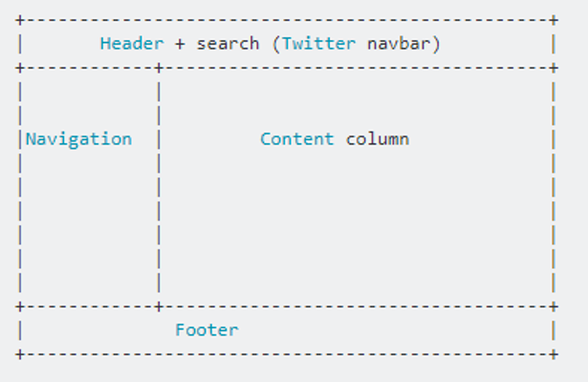The height and width of the screenshot is (382, 588).
Task: Click the divider pipe just after Navigation
Action: pos(159,139)
